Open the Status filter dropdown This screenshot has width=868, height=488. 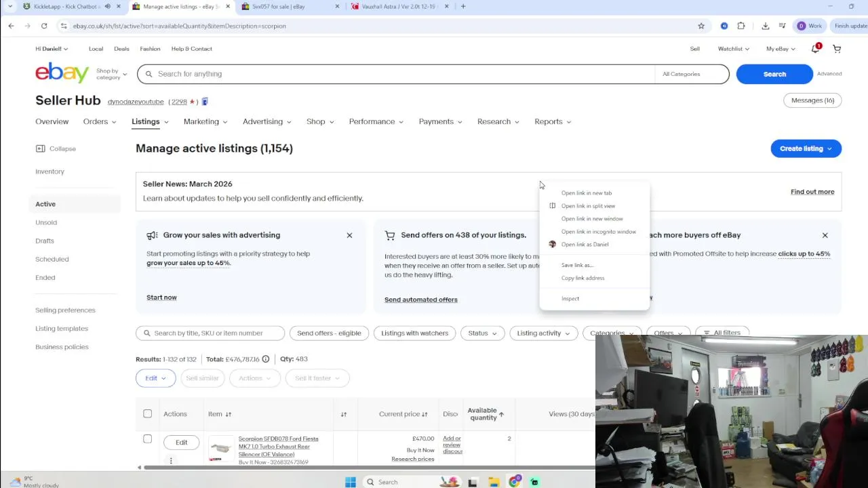click(482, 333)
